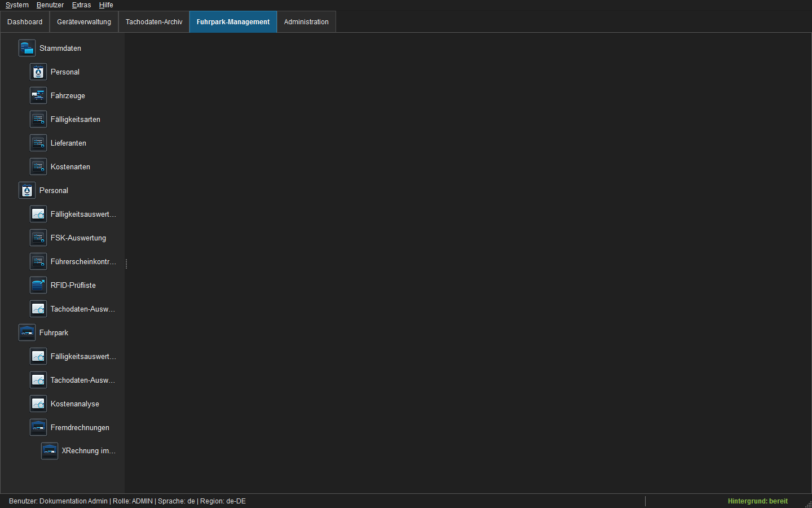Screen dimensions: 812x508
Task: Open Personal under Stammdaten via its icon
Action: 38,72
